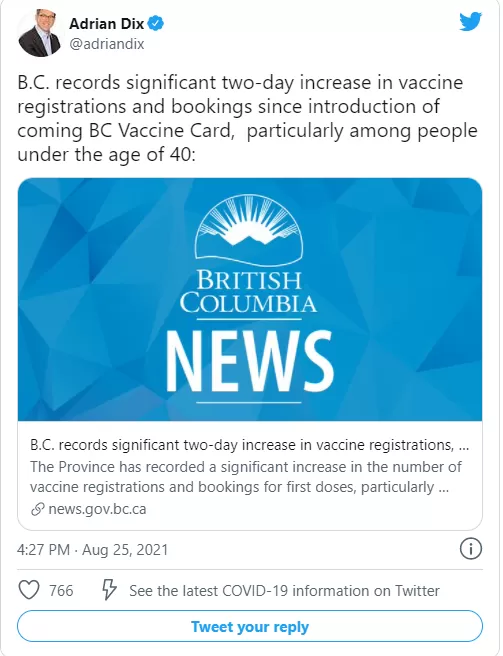This screenshot has height=656, width=503.
Task: Click the Adrian Dix display name
Action: [x=107, y=23]
